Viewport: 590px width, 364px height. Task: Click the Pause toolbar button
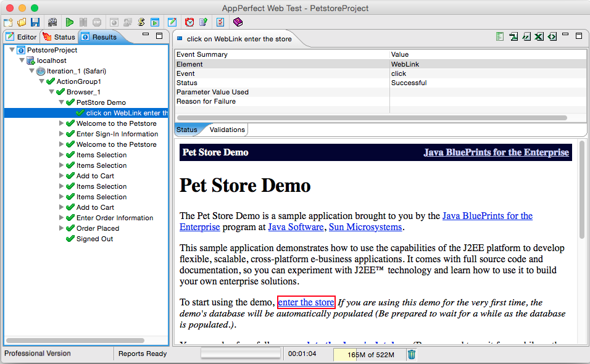(x=83, y=22)
